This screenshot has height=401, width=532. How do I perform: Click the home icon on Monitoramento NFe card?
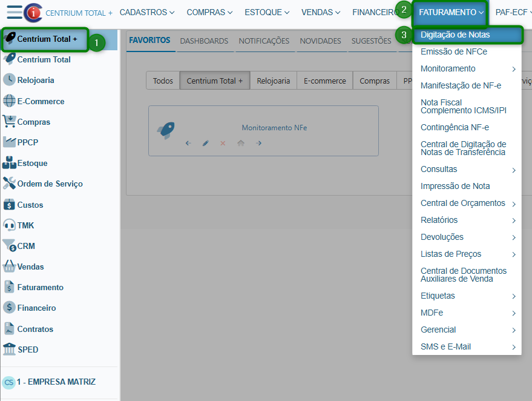241,144
